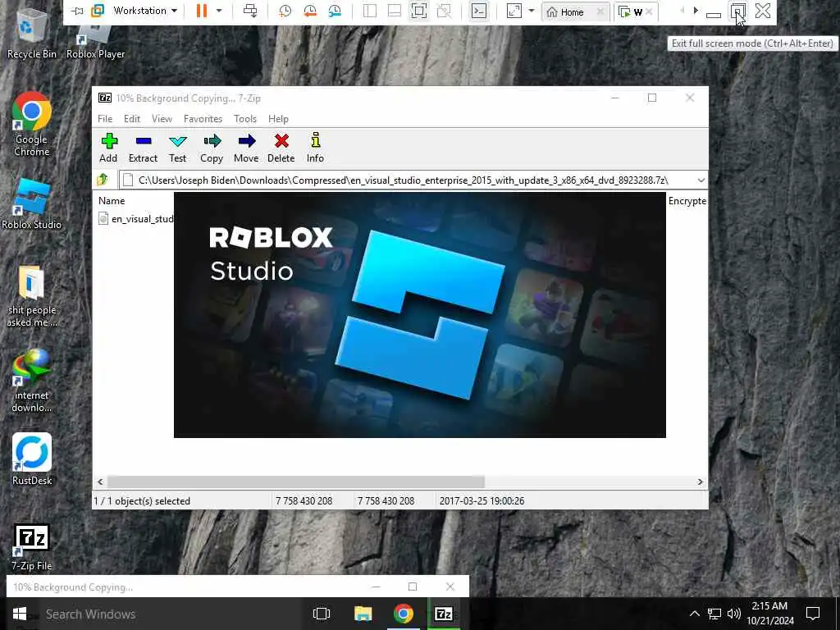Image resolution: width=840 pixels, height=630 pixels.
Task: Sort by the Name column header
Action: tap(112, 201)
